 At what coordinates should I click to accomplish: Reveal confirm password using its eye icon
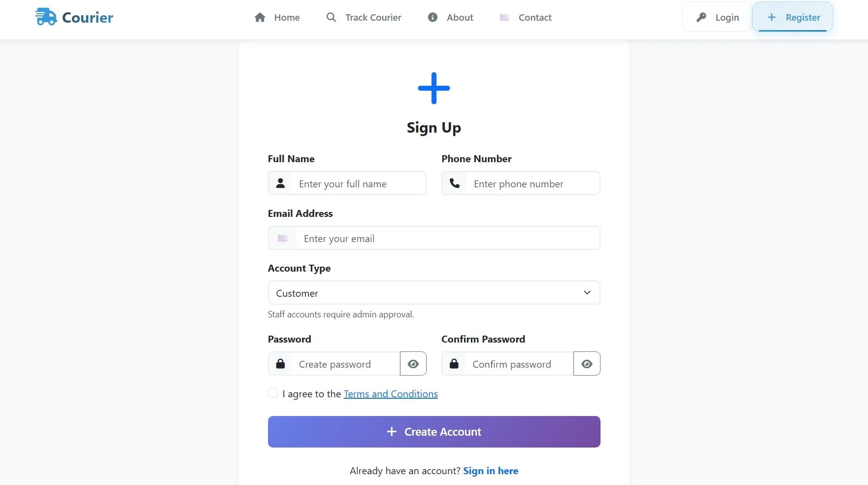(x=586, y=364)
